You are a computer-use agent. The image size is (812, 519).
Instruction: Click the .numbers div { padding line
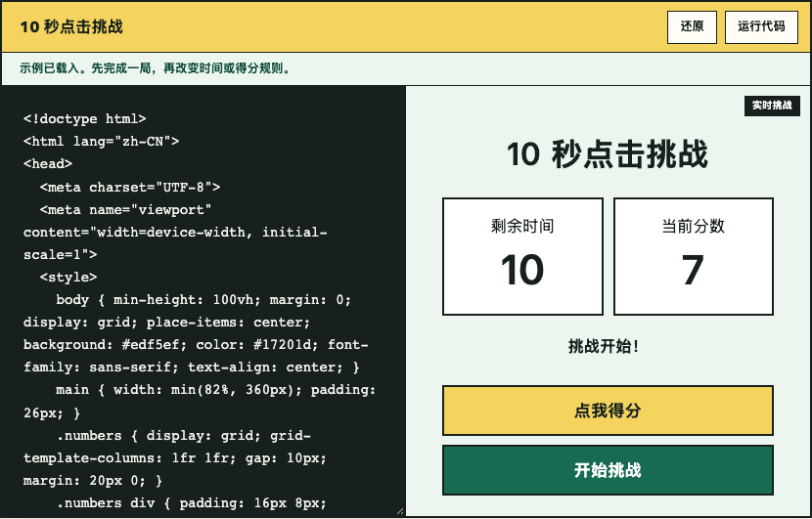click(192, 503)
